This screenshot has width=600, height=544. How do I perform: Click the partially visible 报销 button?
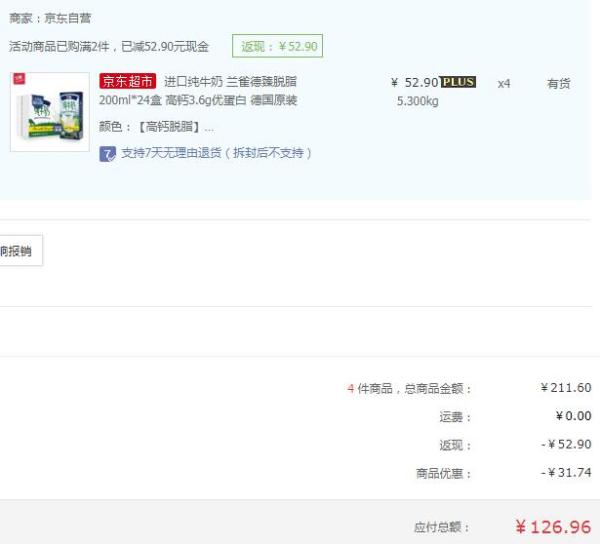(x=21, y=251)
